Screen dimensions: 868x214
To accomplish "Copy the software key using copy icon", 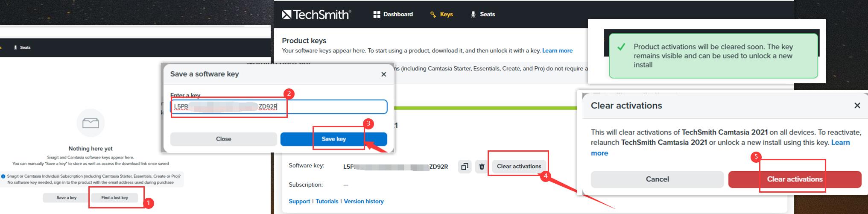I will pos(464,167).
